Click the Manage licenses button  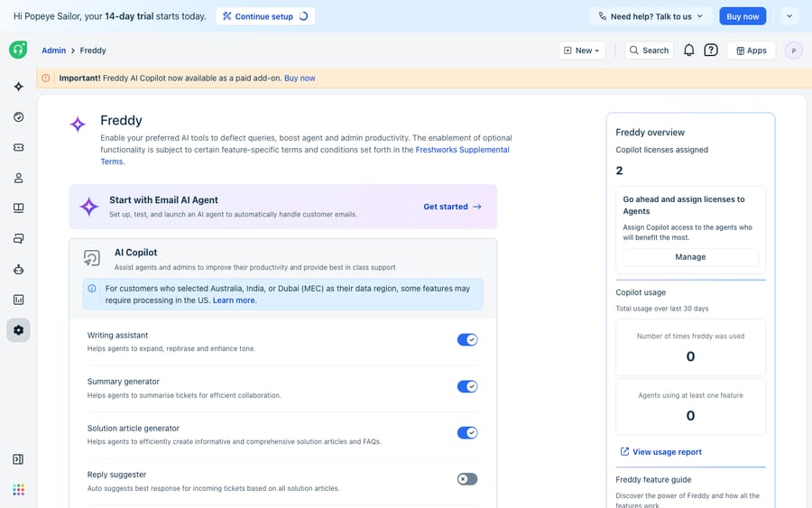click(690, 257)
